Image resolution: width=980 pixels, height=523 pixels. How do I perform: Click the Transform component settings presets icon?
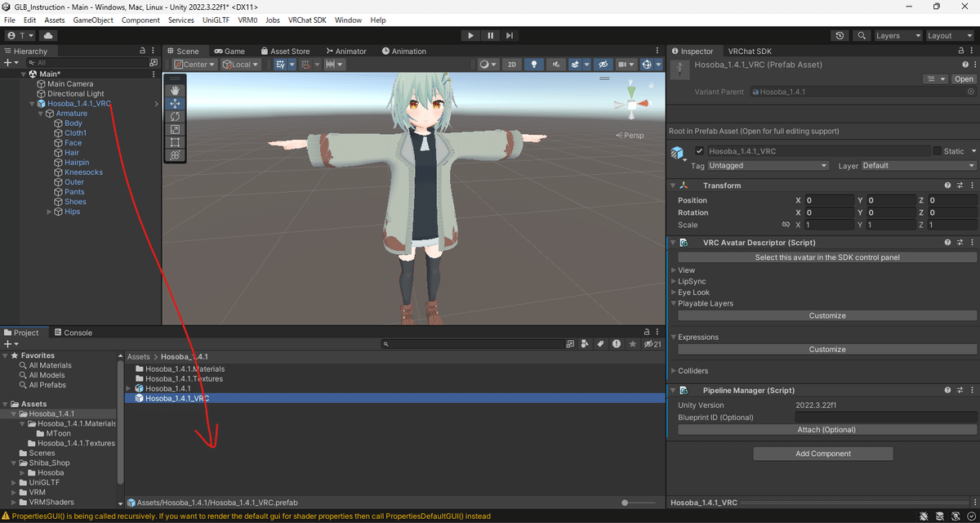tap(960, 186)
